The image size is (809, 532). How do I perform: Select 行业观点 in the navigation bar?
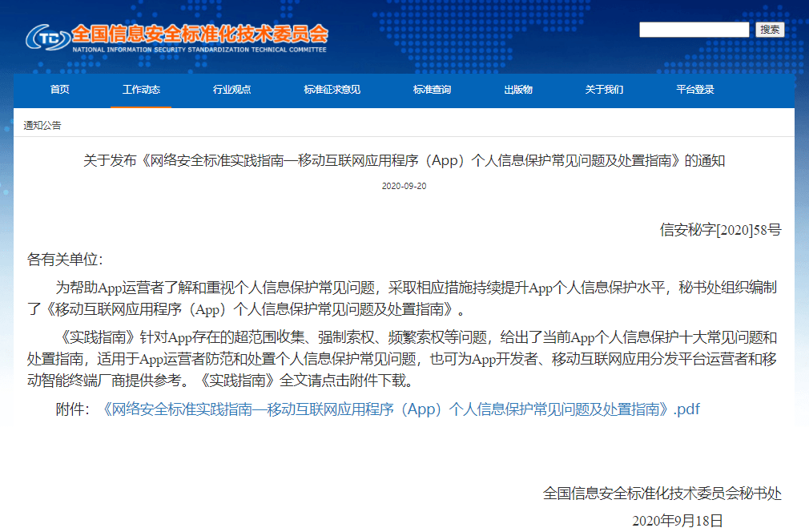pos(231,90)
